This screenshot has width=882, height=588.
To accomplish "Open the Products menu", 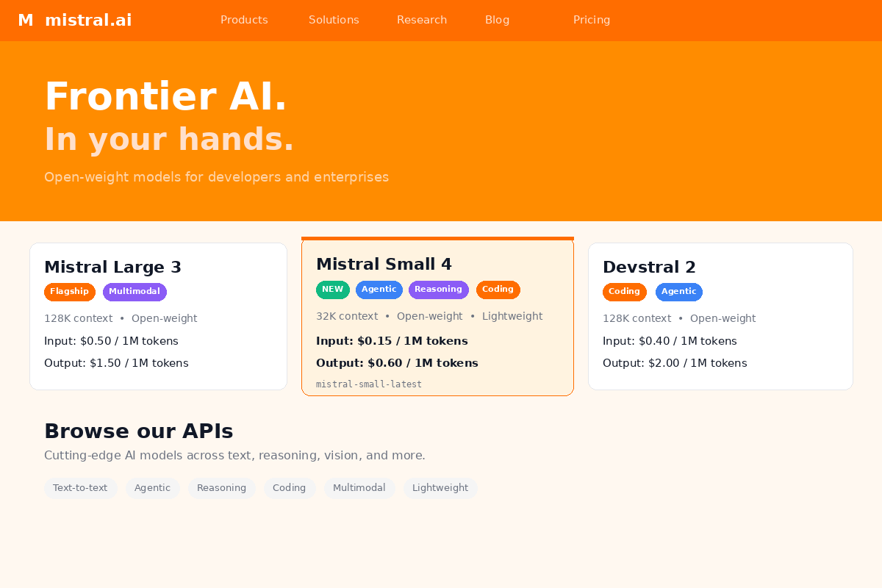I will [244, 21].
